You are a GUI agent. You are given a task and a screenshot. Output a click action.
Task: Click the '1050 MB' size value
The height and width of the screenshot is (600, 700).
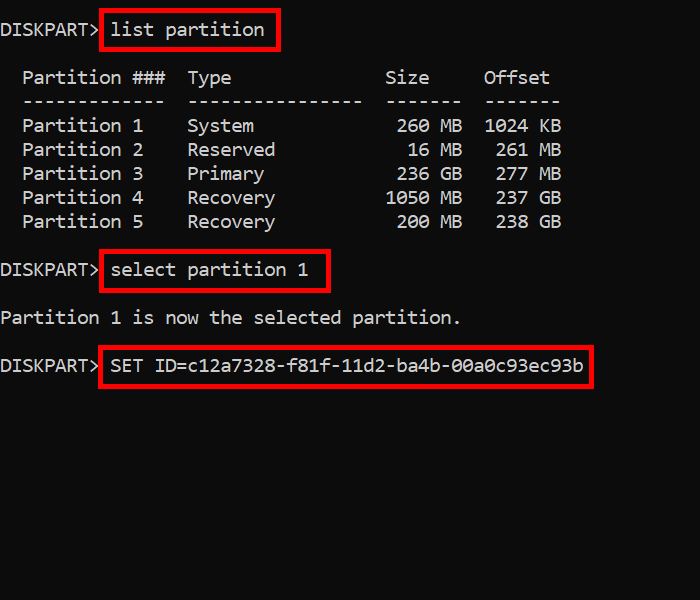pos(424,198)
